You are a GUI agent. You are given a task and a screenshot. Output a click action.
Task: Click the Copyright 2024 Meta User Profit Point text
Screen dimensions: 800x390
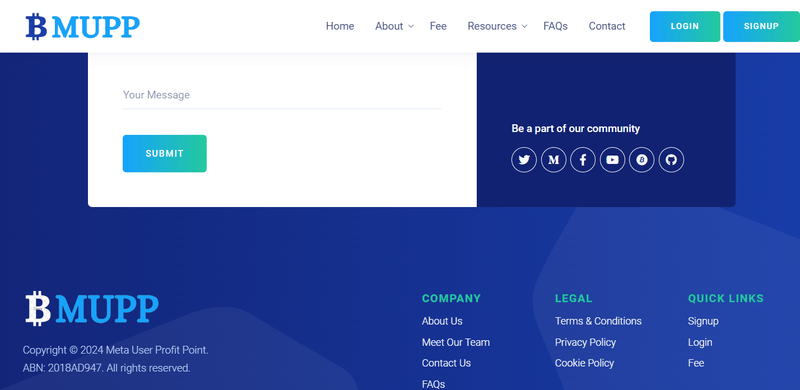(x=115, y=350)
